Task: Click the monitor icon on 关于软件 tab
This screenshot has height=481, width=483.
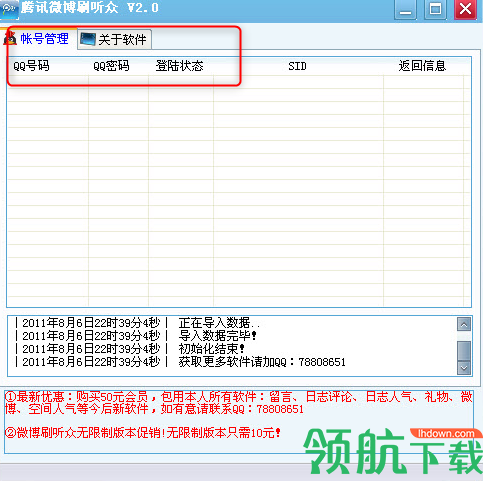Action: point(88,40)
